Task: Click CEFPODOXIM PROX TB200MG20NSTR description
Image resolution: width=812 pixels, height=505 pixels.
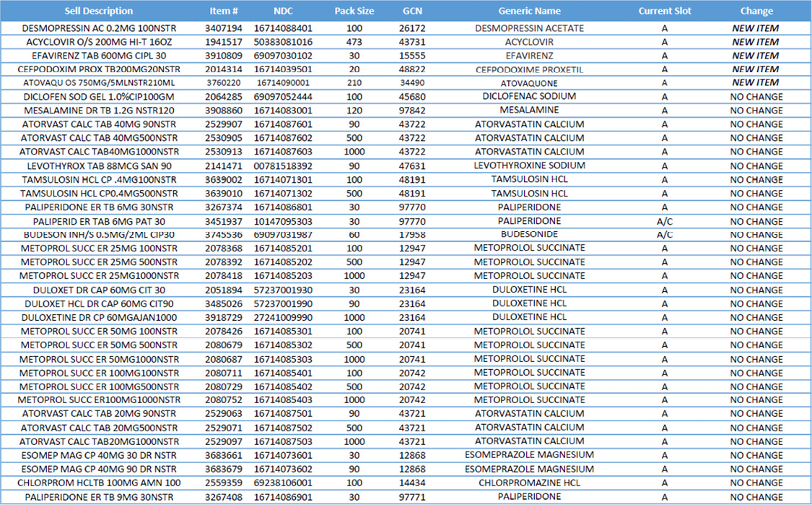Action: 98,69
